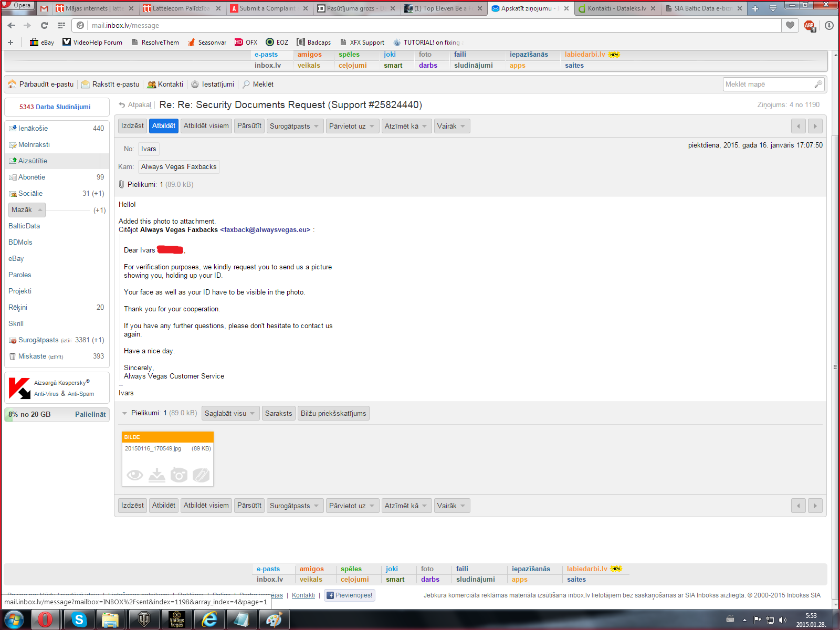Open Always Vegas app in taskbar

pos(177,619)
